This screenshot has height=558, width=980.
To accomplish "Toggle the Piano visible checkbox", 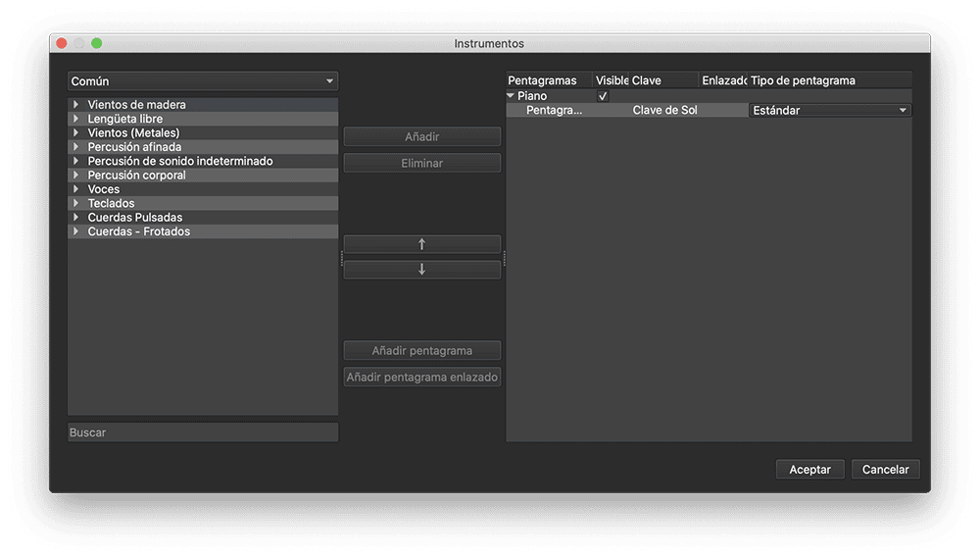I will coord(603,96).
